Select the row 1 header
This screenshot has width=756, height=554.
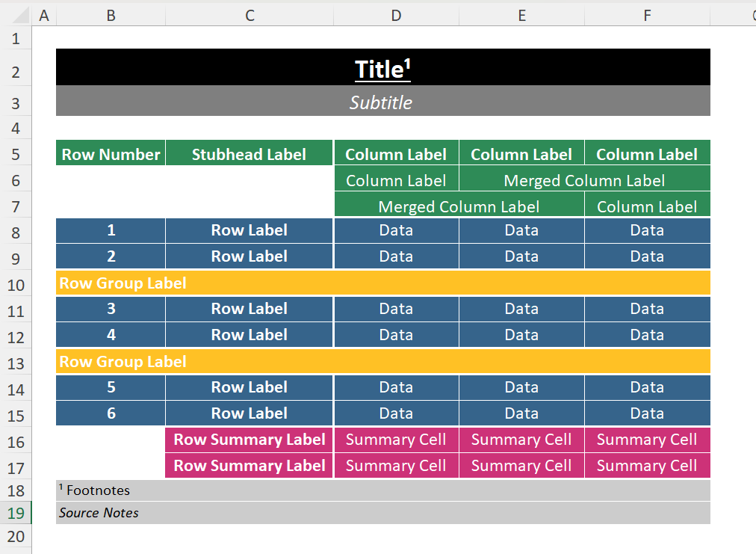coord(16,38)
